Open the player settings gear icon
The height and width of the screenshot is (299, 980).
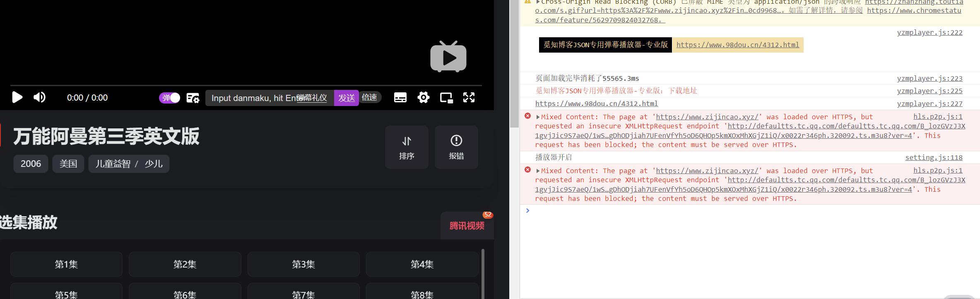(x=423, y=98)
